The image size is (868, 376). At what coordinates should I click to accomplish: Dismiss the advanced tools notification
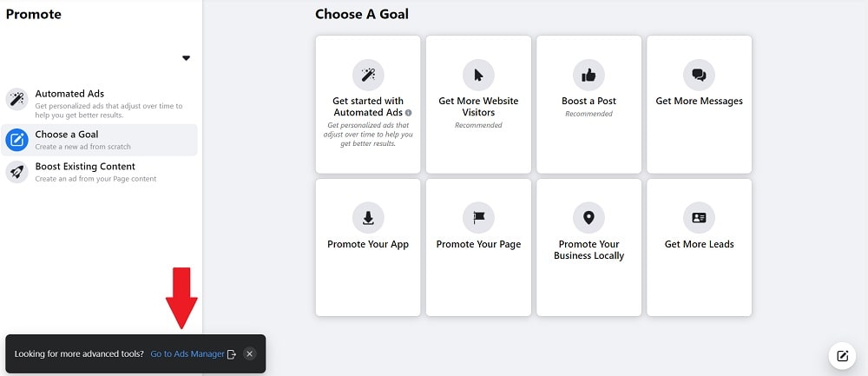250,353
